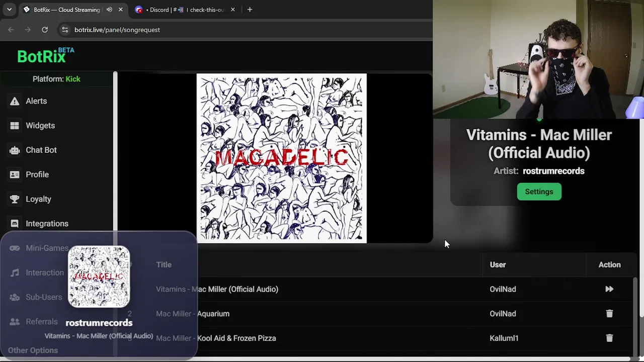644x362 pixels.
Task: Select the Mac Miller - Aquarium row title
Action: click(x=193, y=314)
